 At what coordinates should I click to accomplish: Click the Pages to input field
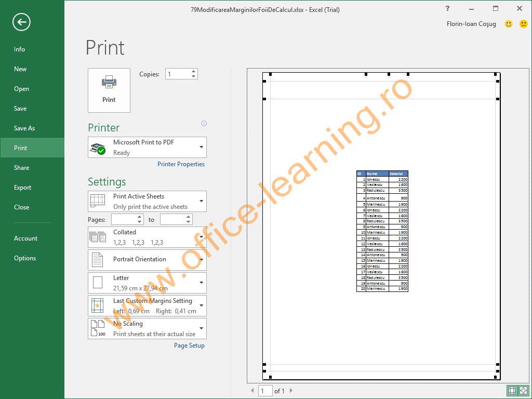click(x=172, y=220)
